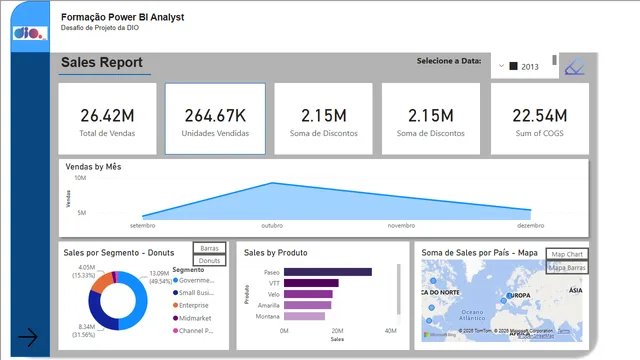Screen dimensions: 640x360
Task: Click the VTT product bar
Action: click(x=311, y=283)
